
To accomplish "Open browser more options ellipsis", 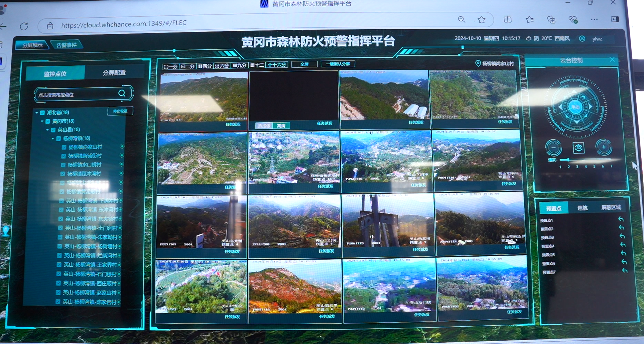I will [594, 19].
